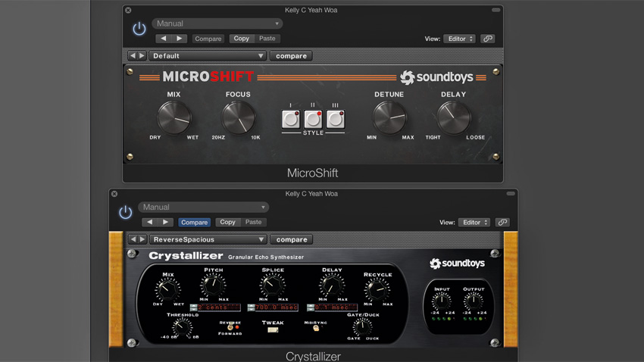Adjust Crystallizer Input level knob

[x=442, y=301]
